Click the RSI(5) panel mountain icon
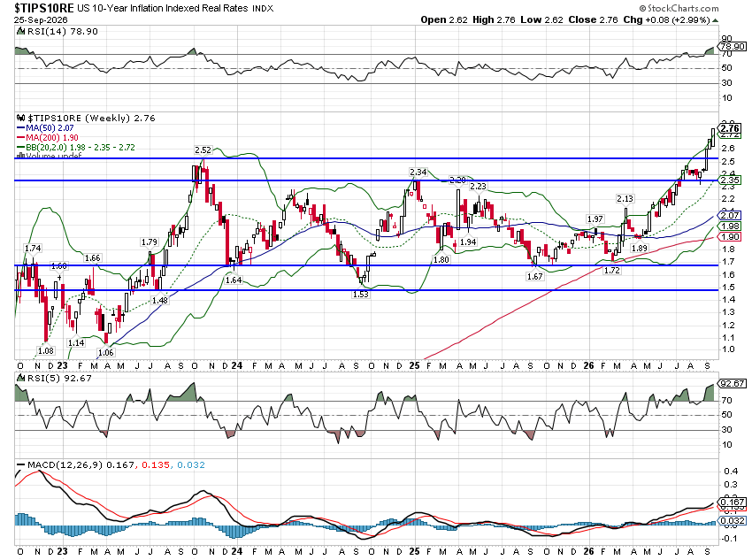 20,379
